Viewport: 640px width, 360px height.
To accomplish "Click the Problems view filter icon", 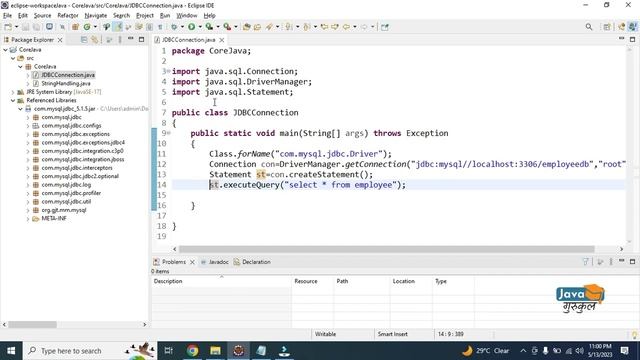I will pos(586,262).
